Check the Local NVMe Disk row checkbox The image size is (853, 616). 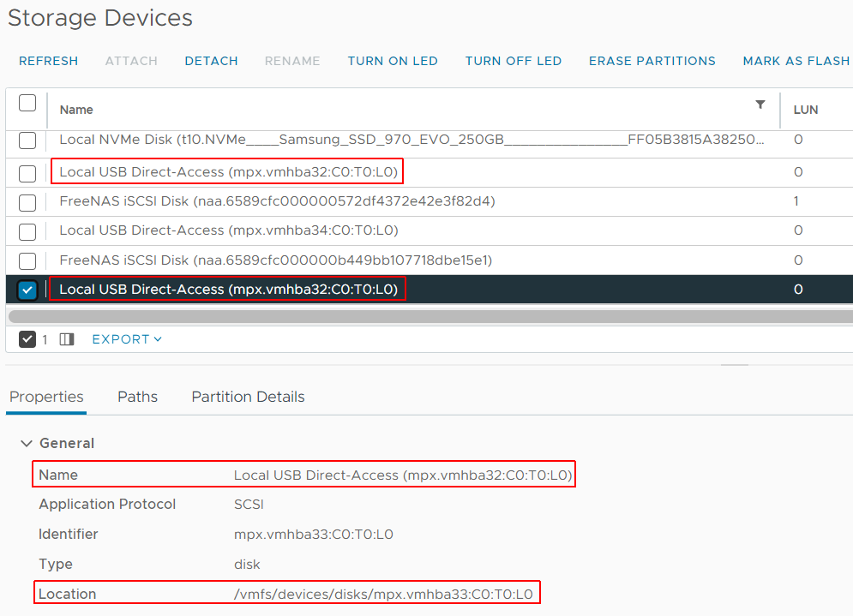27,141
